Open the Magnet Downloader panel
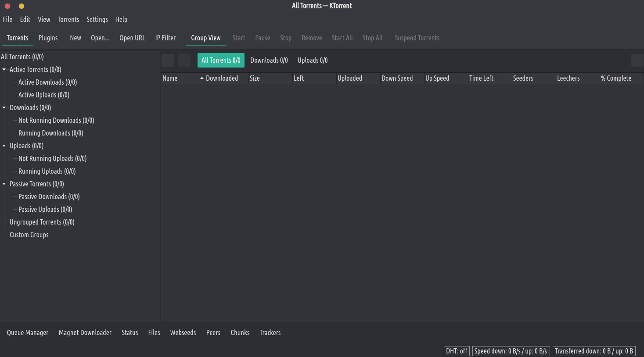 coord(85,332)
